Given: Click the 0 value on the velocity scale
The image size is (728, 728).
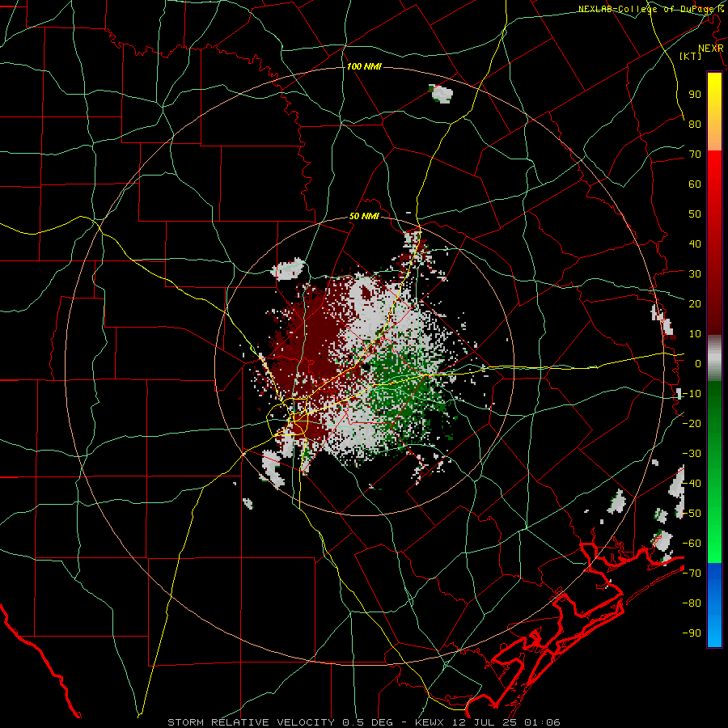Looking at the screenshot, I should point(698,363).
